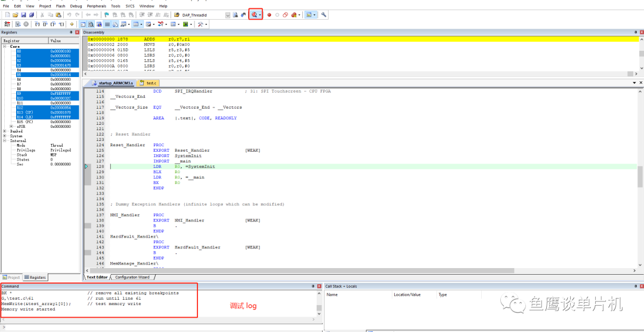The image size is (644, 332).
Task: Run the program with the Run icon
Action: point(18,24)
